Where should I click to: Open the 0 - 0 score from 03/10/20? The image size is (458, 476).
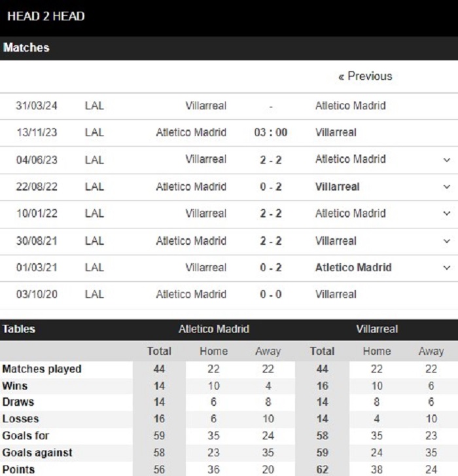271,294
